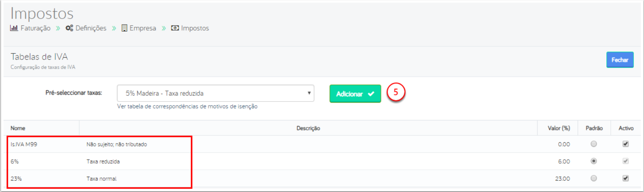Toggle Activo checkbox for 23% row
This screenshot has width=644, height=192.
(625, 178)
